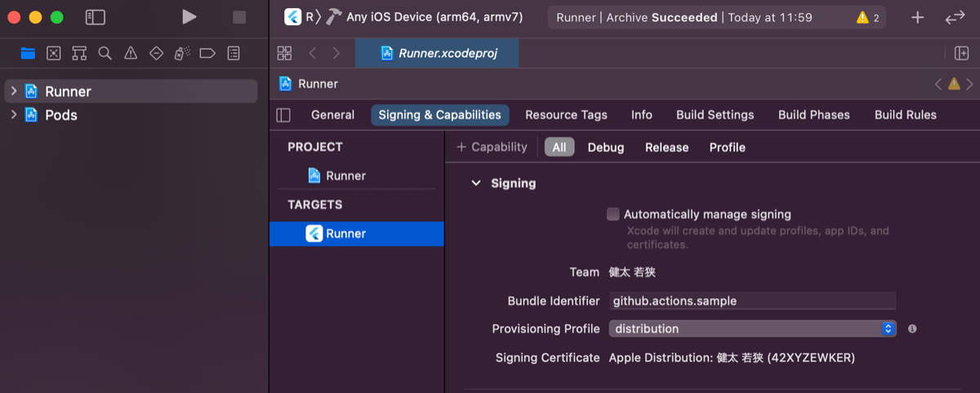
Task: Click the plus Library button
Action: point(918,17)
